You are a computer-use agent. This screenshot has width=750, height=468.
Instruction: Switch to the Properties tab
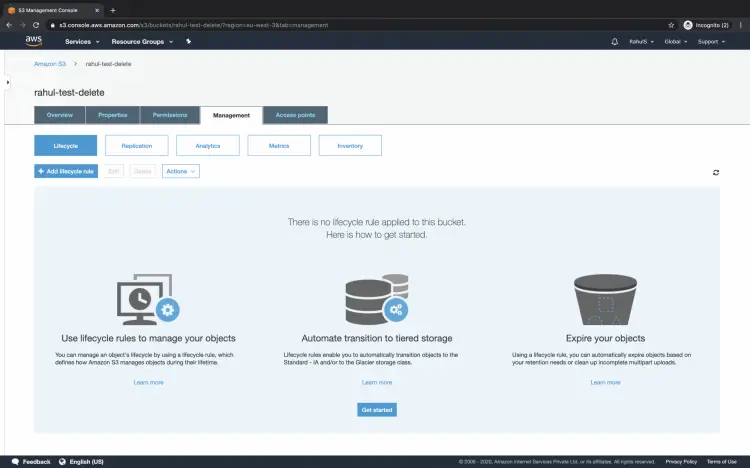pyautogui.click(x=113, y=115)
